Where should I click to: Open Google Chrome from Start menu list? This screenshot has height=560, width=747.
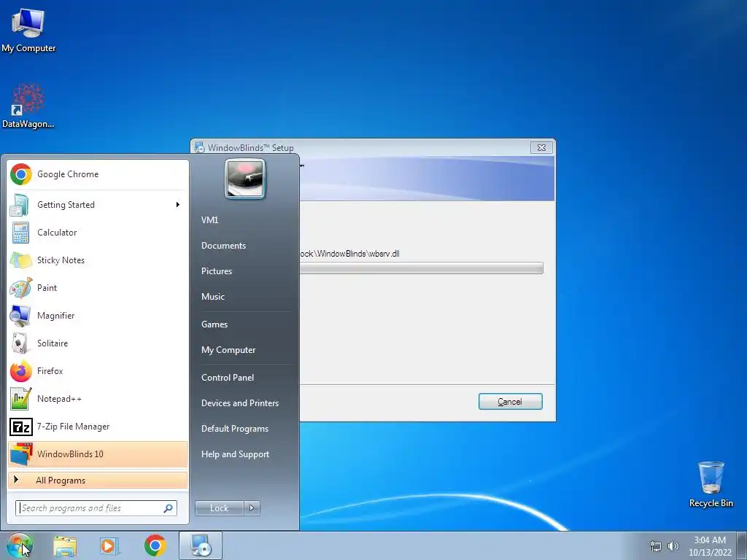point(98,174)
